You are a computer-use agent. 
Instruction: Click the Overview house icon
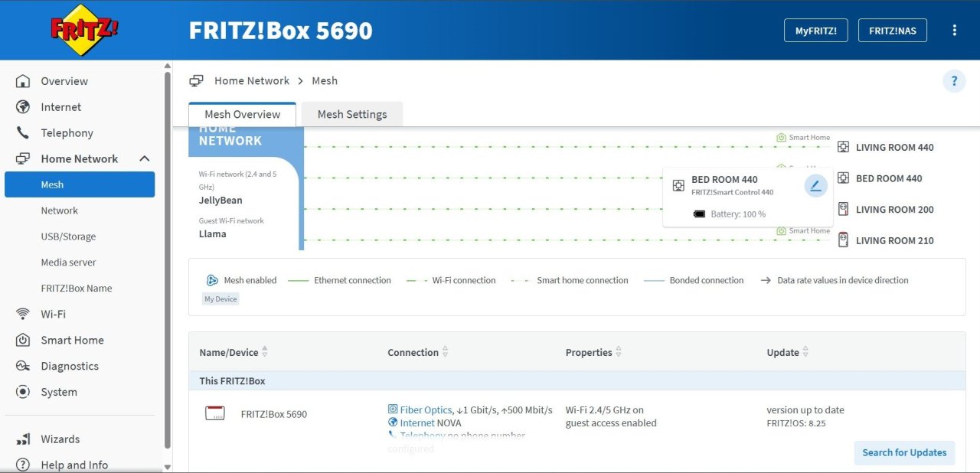(x=23, y=81)
